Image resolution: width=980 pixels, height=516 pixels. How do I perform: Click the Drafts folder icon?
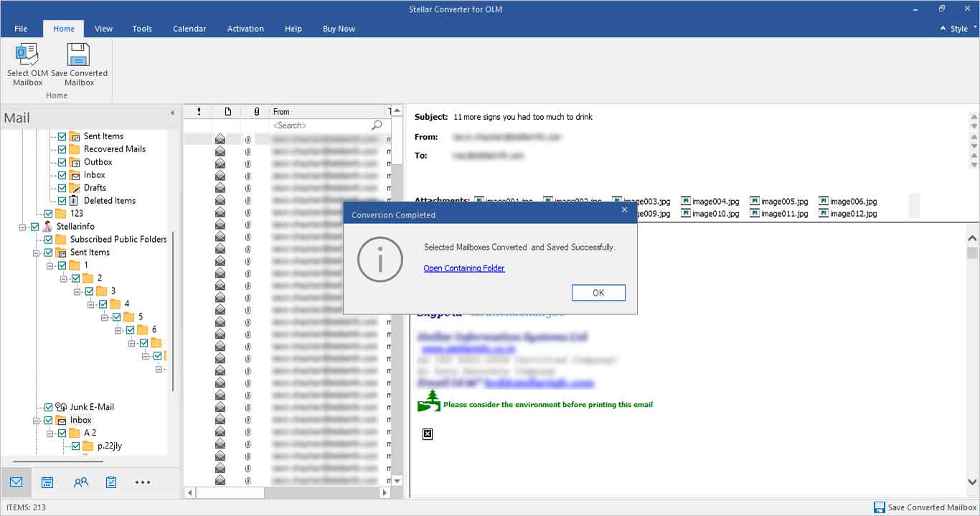click(x=74, y=187)
